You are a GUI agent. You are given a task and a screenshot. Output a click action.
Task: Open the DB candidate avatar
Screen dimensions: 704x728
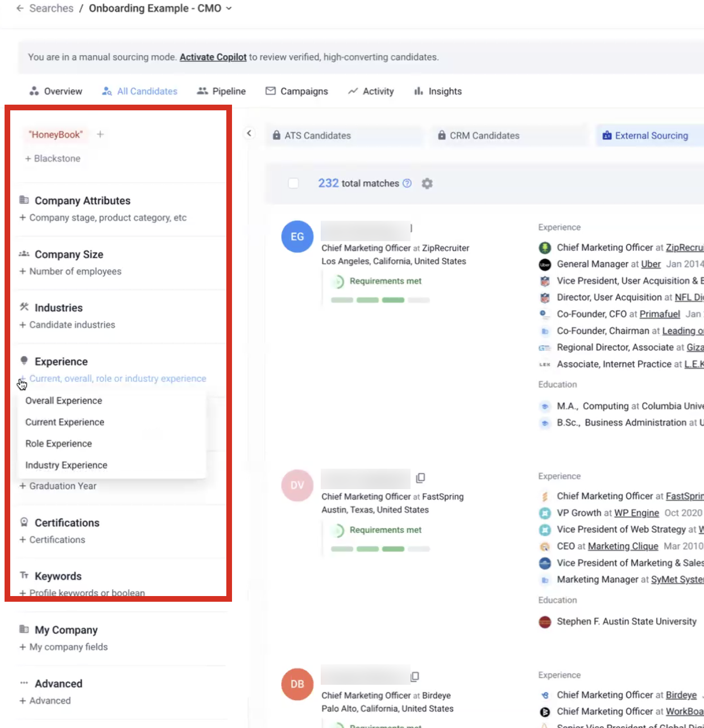297,684
